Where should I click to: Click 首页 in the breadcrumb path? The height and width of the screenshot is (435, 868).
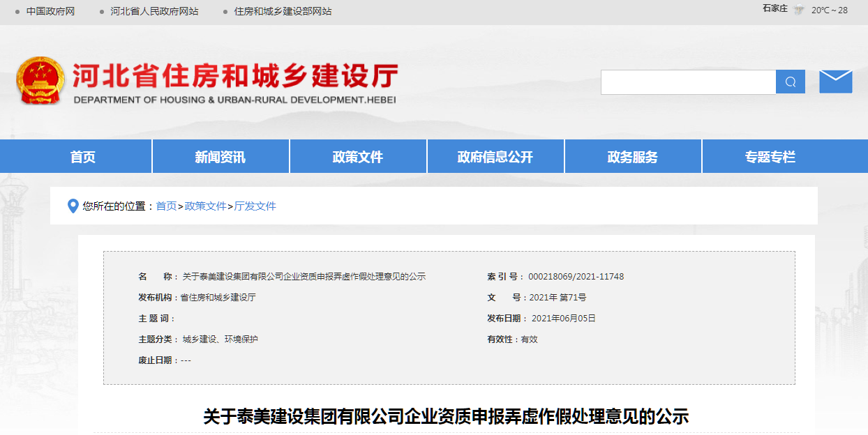(166, 206)
